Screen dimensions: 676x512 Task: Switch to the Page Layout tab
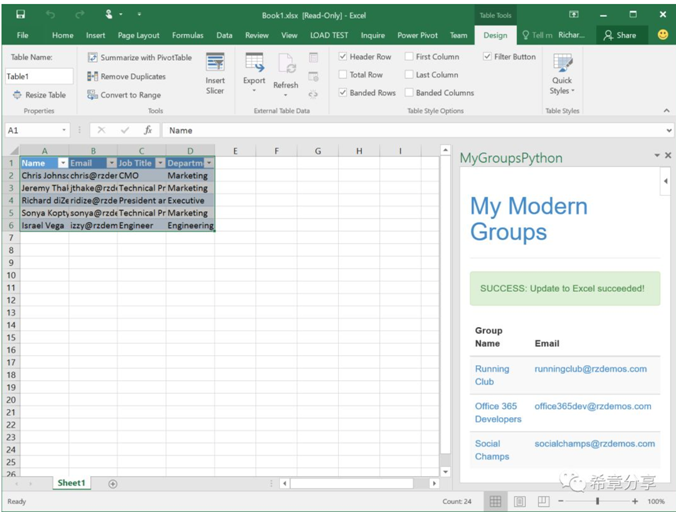(138, 35)
